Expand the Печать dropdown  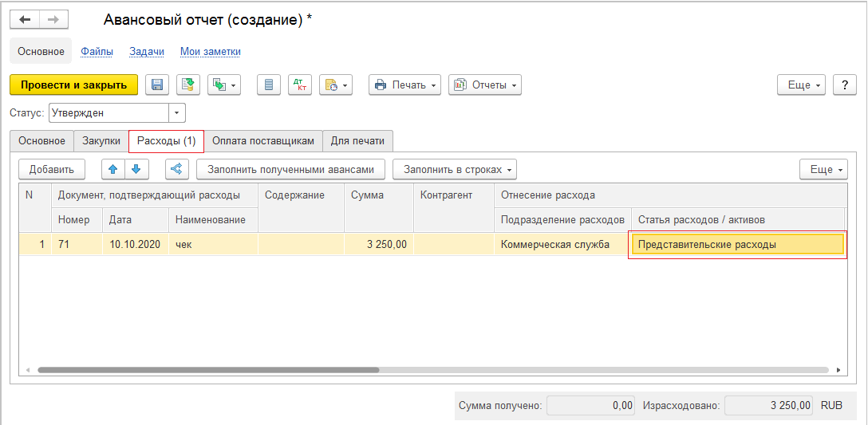pyautogui.click(x=405, y=85)
